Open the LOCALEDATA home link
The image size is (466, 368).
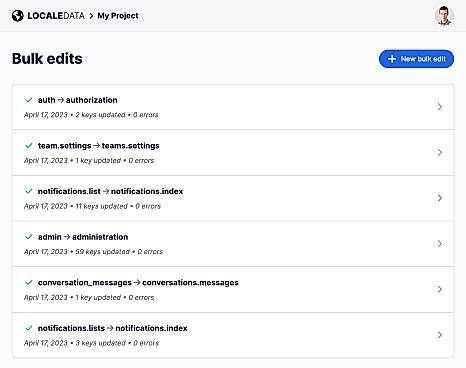(x=48, y=16)
